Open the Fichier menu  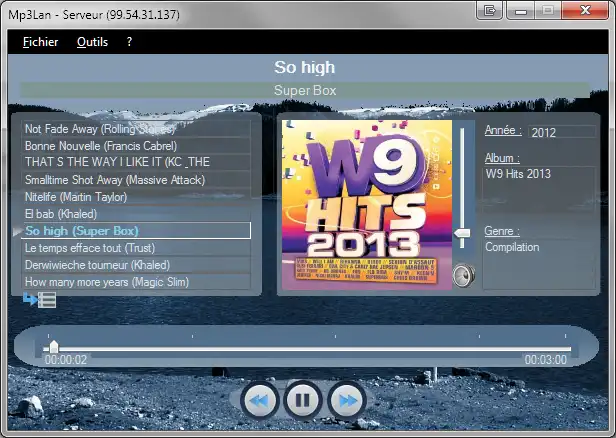pyautogui.click(x=40, y=42)
